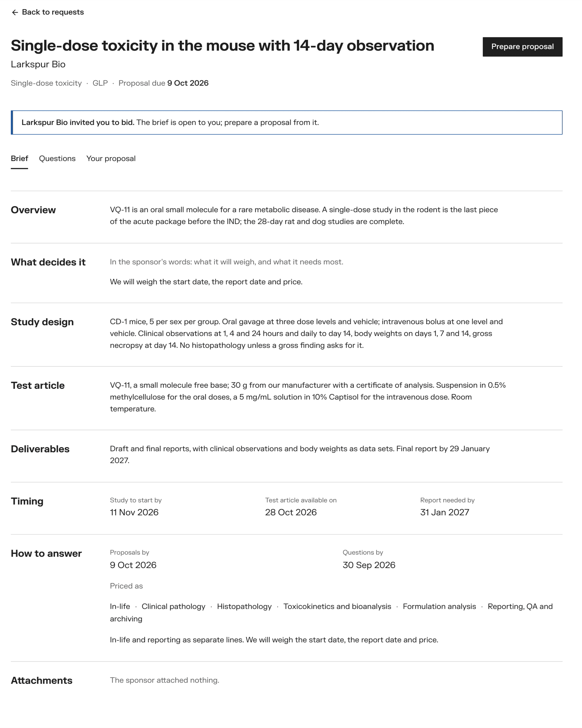Click The sponsor attached nothing text
Viewport: 582px width, 728px height.
tap(164, 680)
